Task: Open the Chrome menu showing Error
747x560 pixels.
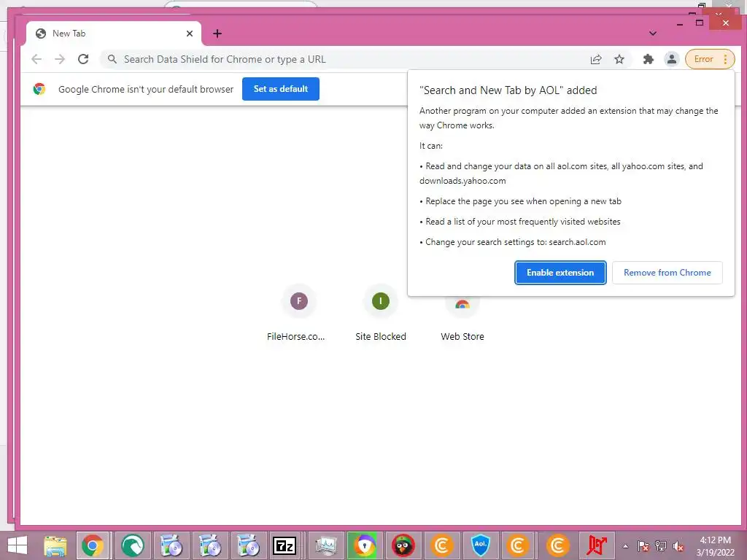Action: (710, 59)
